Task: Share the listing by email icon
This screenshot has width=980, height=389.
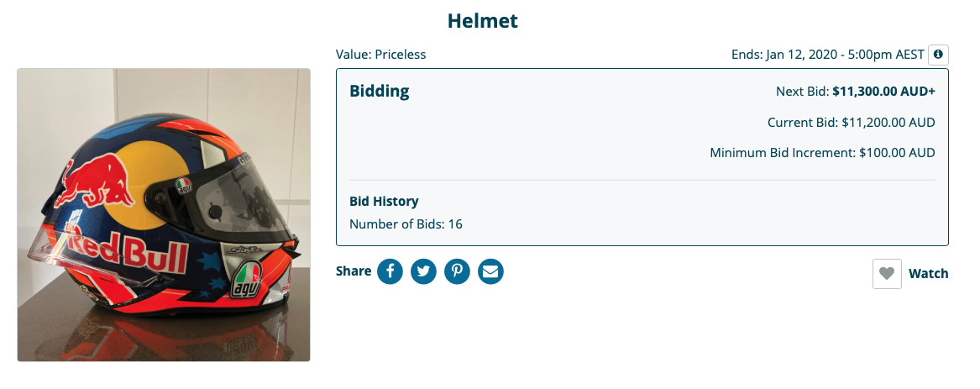Action: 490,271
